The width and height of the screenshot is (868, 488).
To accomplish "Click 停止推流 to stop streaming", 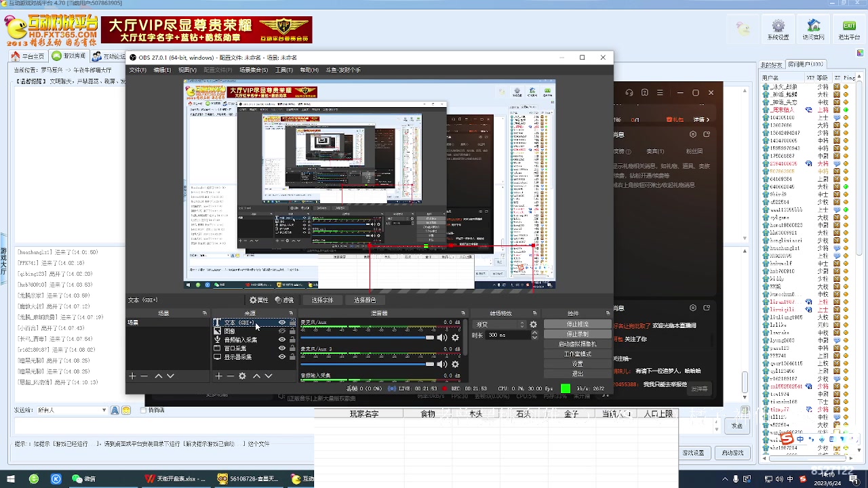I will pyautogui.click(x=578, y=325).
